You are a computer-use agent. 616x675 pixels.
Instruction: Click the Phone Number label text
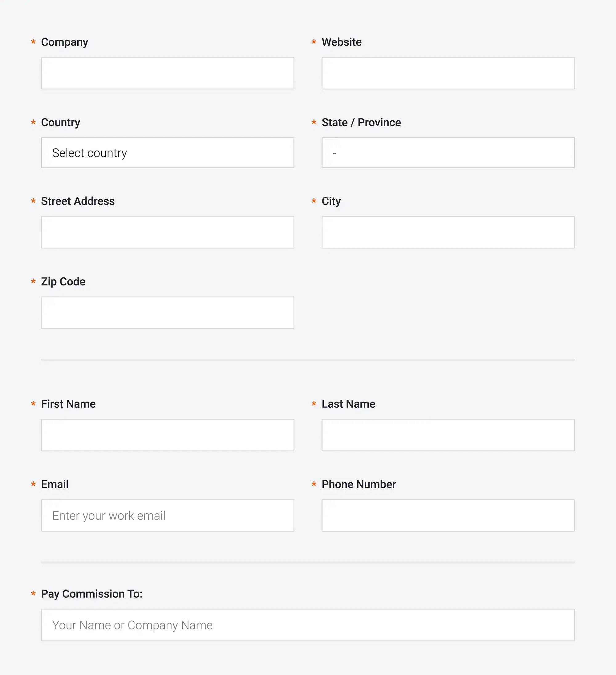pos(359,484)
